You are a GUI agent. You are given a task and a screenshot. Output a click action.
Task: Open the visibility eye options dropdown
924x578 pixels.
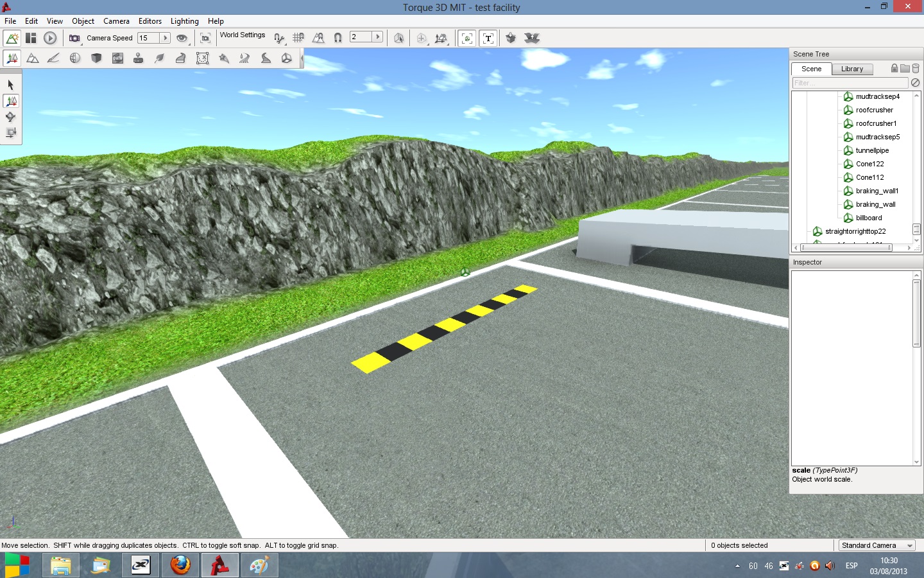[182, 38]
